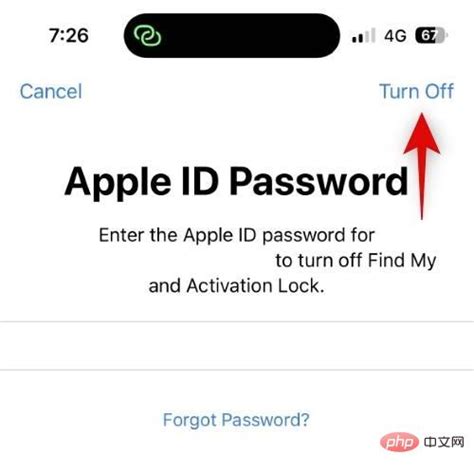Tap Cancel to dismiss password prompt
The height and width of the screenshot is (473, 474).
pos(51,91)
